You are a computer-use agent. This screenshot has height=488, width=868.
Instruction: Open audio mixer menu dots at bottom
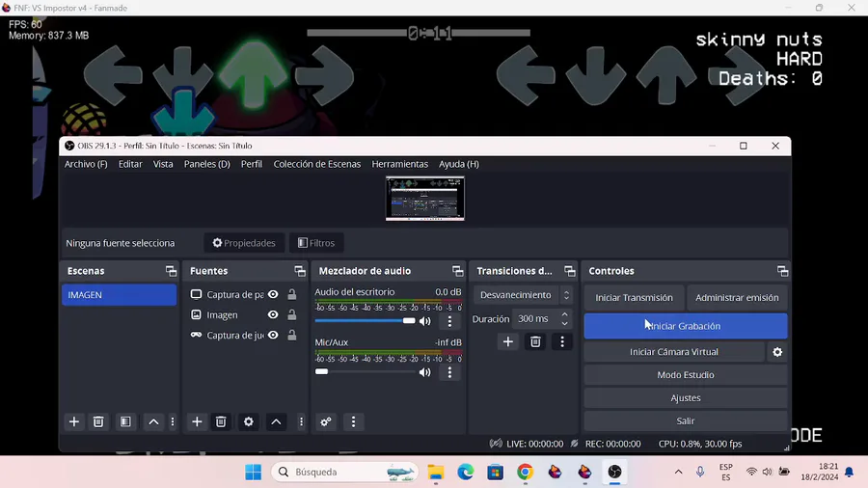coord(353,421)
